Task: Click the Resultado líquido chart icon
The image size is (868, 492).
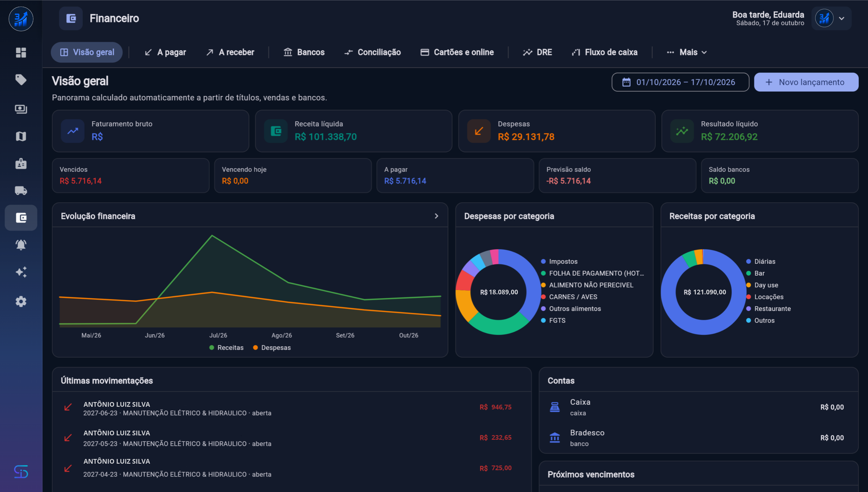Action: coord(682,131)
